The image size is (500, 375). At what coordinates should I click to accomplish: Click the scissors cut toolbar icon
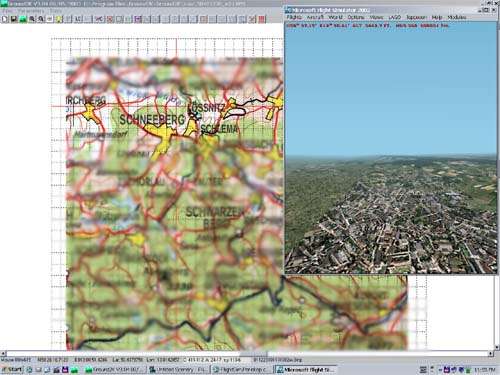[x=99, y=19]
